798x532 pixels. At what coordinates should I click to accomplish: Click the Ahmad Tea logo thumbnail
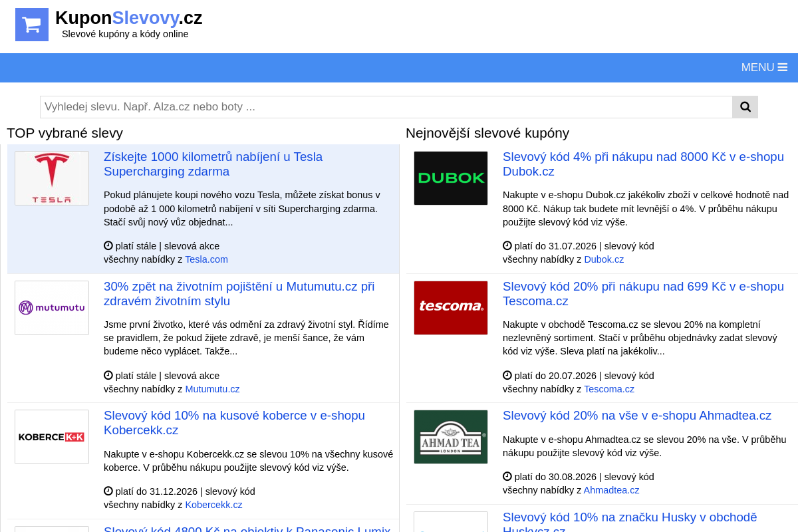pyautogui.click(x=451, y=437)
